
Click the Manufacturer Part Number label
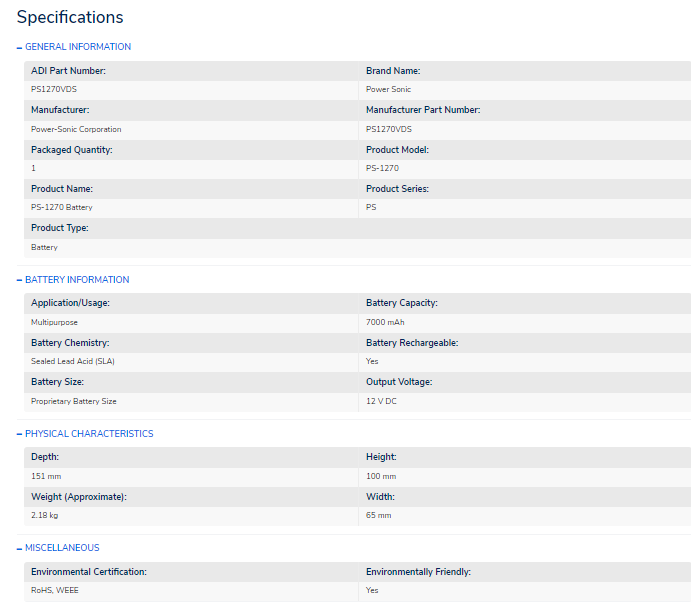pyautogui.click(x=423, y=110)
